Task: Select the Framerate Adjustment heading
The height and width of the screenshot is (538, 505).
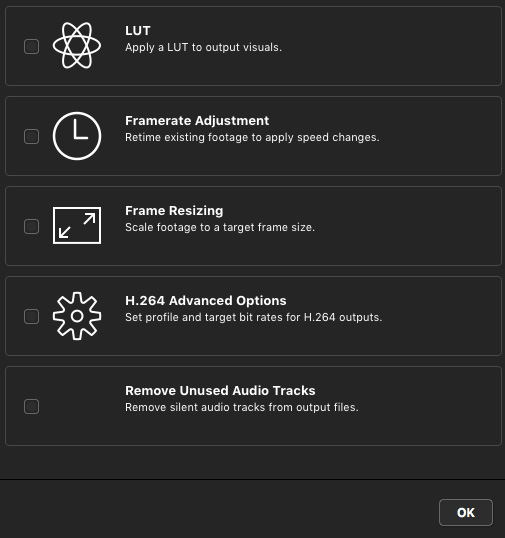Action: (x=197, y=121)
